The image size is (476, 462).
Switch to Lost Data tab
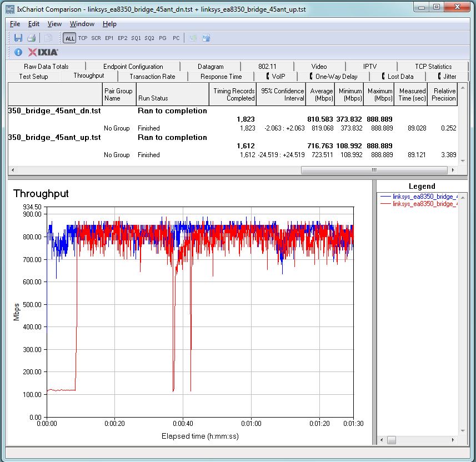tap(397, 77)
